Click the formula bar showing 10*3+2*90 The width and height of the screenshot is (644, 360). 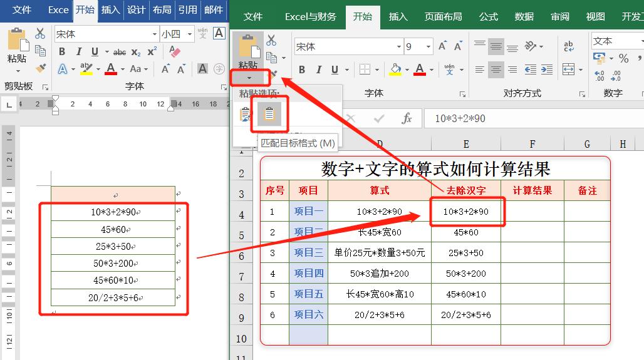(534, 118)
